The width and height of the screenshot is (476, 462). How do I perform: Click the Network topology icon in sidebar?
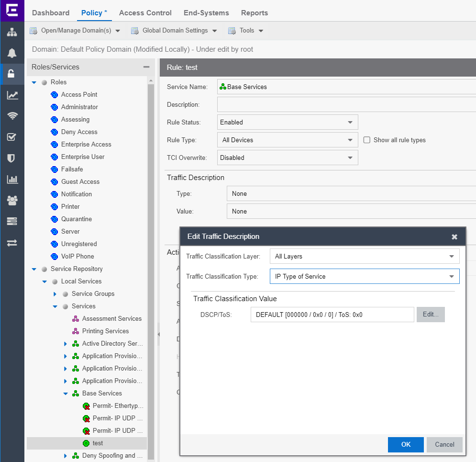pos(12,33)
